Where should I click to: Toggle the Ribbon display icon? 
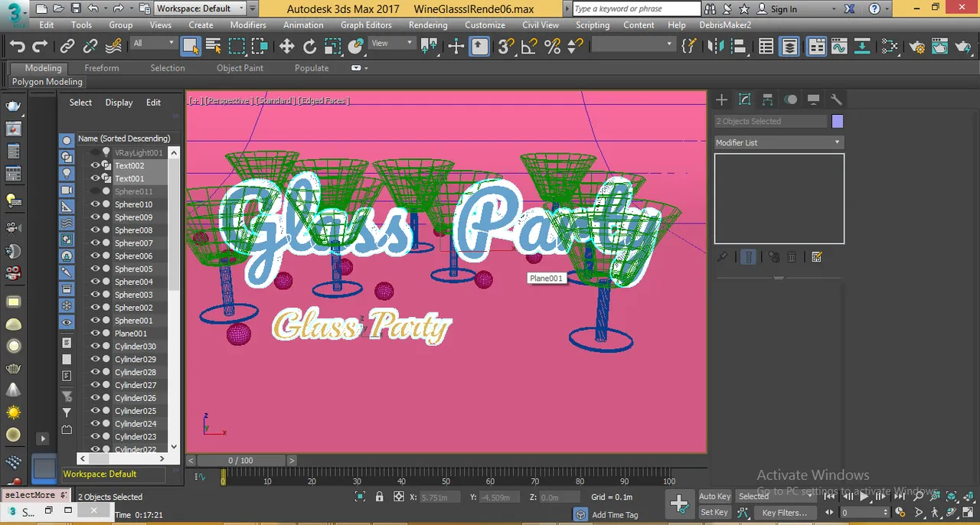[817, 47]
